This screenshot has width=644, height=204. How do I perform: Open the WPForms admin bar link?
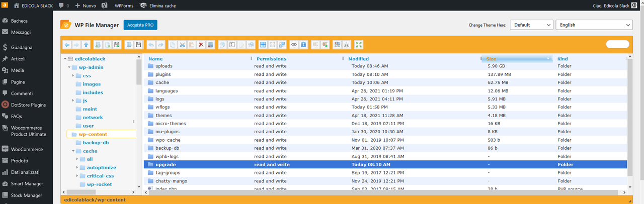(123, 6)
